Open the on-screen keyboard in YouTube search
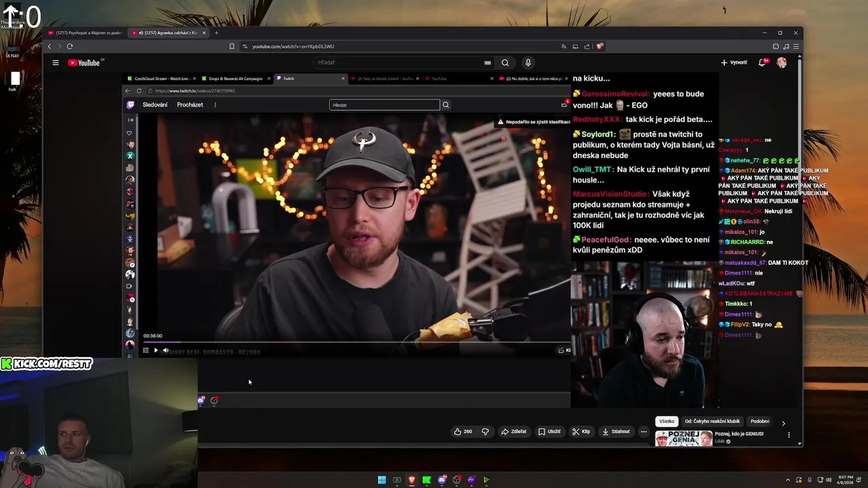The image size is (868, 488). coord(488,62)
